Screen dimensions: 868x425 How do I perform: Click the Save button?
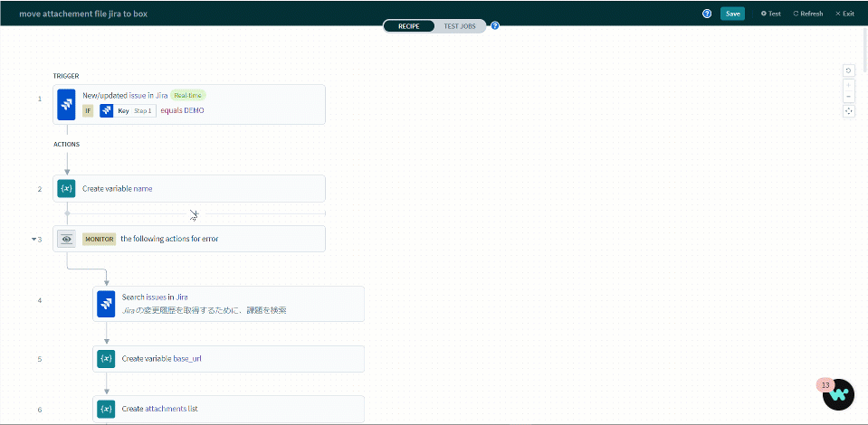[x=732, y=14]
